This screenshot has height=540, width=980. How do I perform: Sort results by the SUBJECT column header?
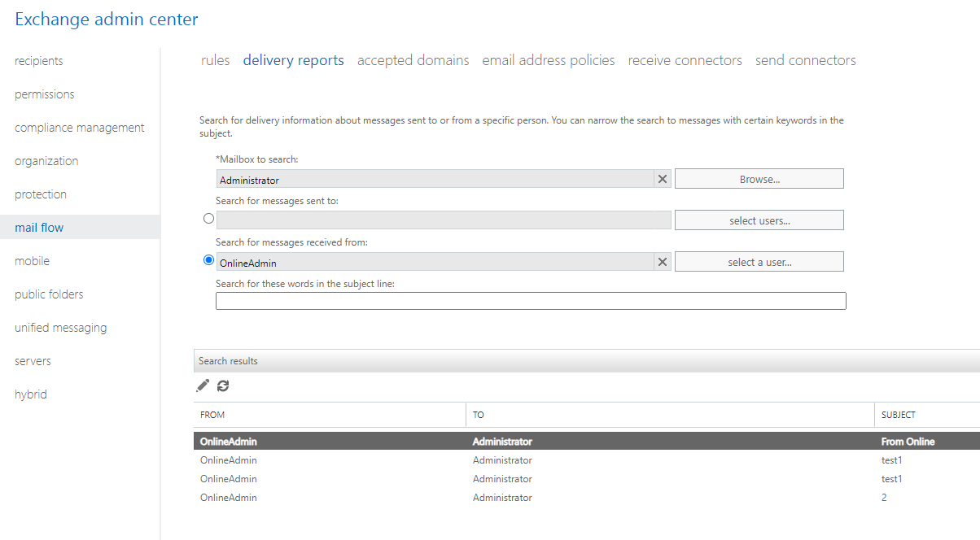[x=928, y=415]
